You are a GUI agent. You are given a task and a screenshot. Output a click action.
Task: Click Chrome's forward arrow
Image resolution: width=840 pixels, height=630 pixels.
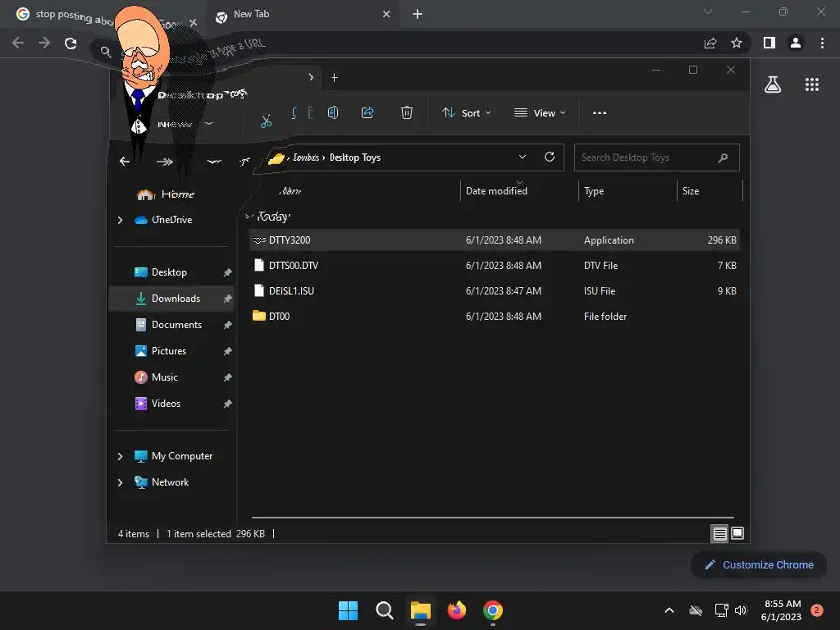pos(44,43)
